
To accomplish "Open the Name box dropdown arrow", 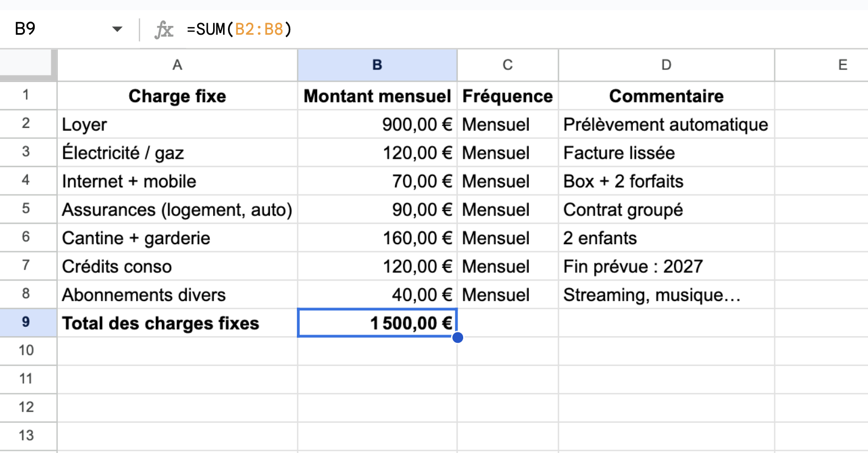I will click(x=117, y=29).
